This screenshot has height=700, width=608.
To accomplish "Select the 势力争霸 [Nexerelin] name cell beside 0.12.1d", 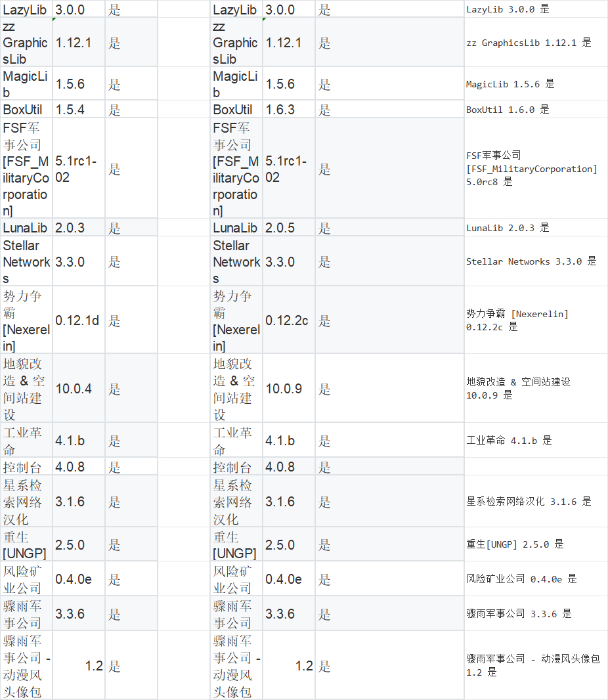I will pyautogui.click(x=26, y=320).
